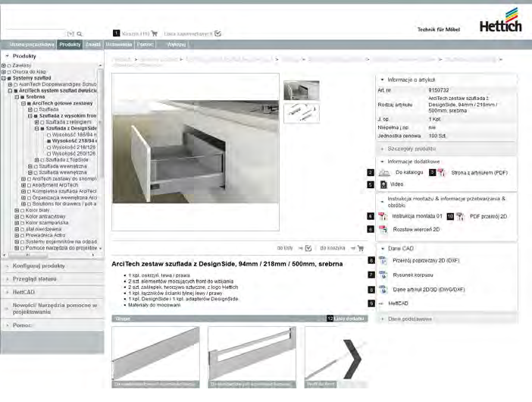The width and height of the screenshot is (532, 402).
Task: Click the do koszyka cart icon
Action: [x=361, y=248]
